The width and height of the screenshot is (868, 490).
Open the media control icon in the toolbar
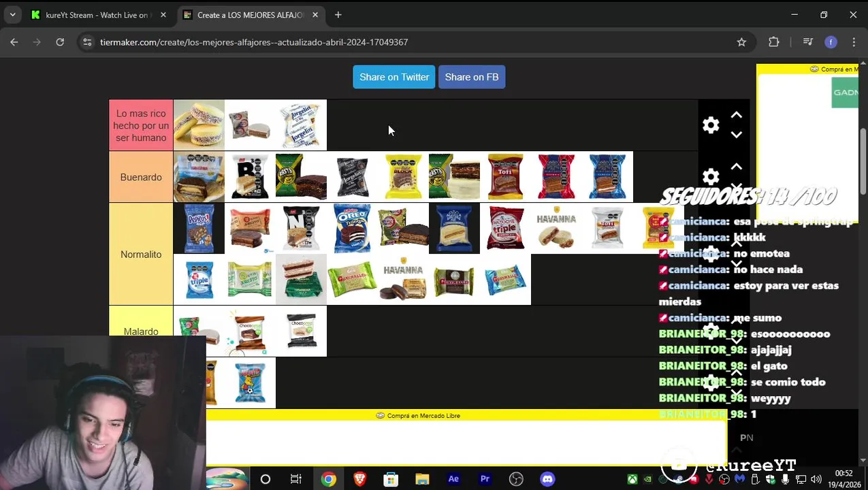(808, 42)
